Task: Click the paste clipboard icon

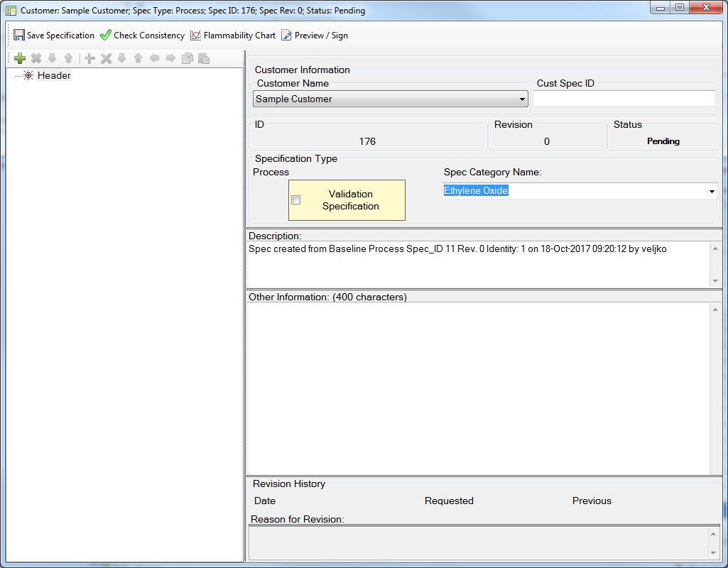Action: 203,58
